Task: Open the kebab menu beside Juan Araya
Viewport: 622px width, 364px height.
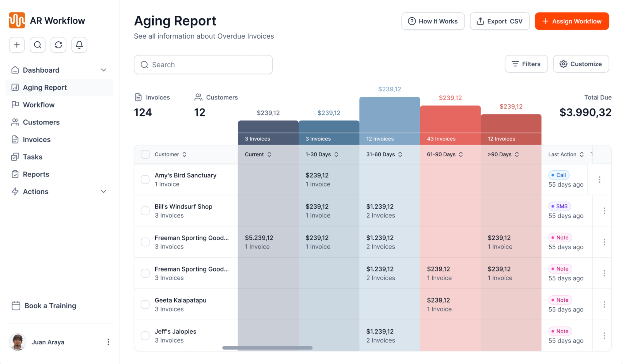Action: pyautogui.click(x=108, y=342)
